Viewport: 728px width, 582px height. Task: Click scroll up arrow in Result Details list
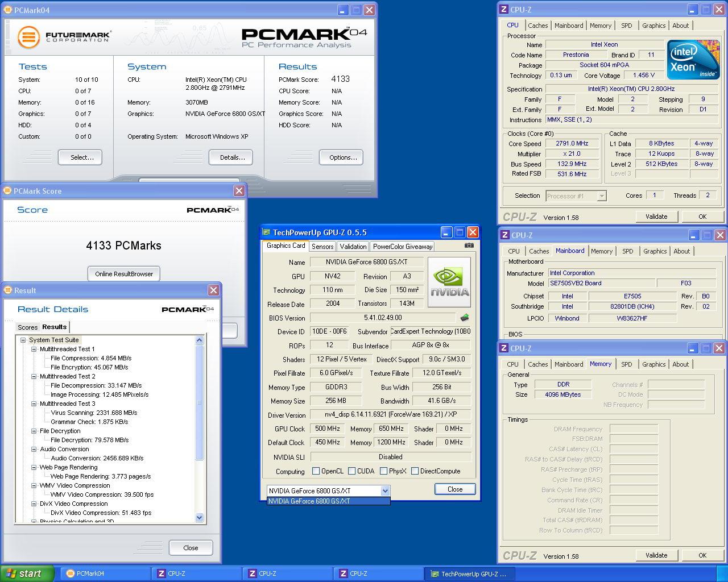(x=199, y=340)
